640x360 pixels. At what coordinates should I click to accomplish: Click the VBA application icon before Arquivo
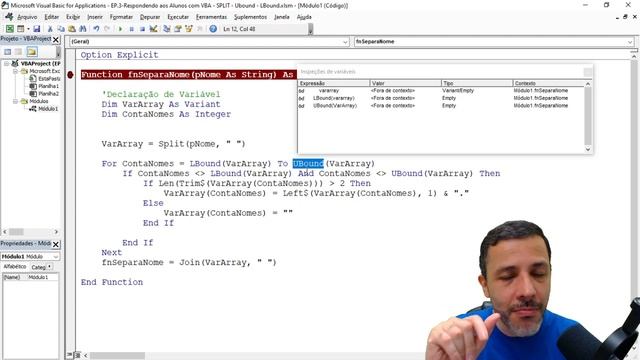[9, 17]
